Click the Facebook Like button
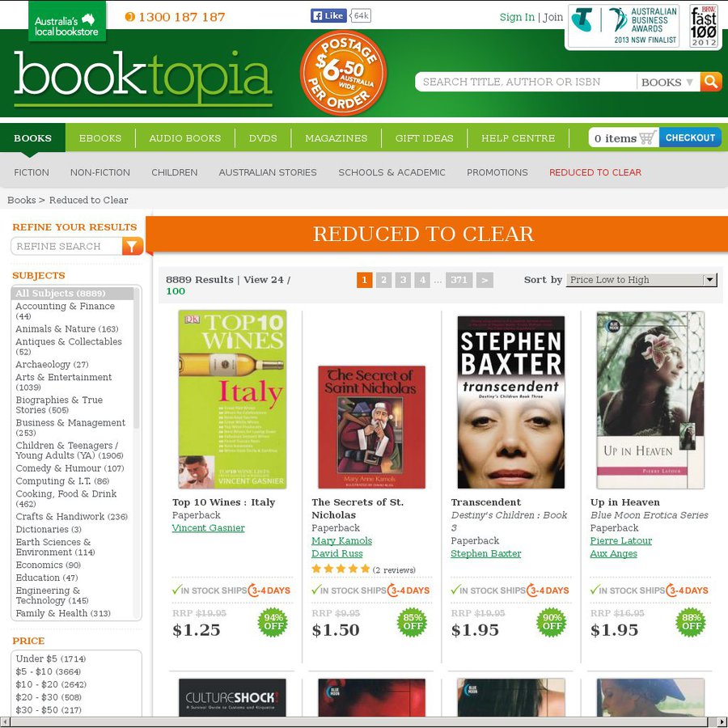The width and height of the screenshot is (728, 728). pyautogui.click(x=328, y=16)
